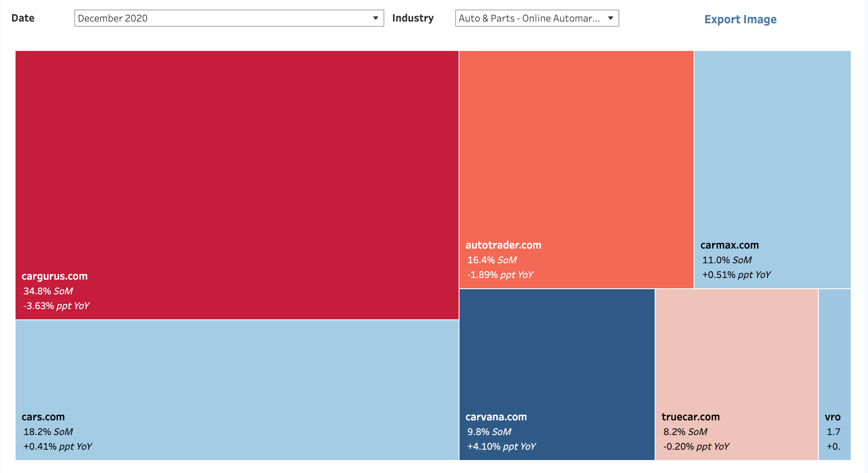This screenshot has height=473, width=868.
Task: Click the 11.0% SoM value
Action: [727, 260]
